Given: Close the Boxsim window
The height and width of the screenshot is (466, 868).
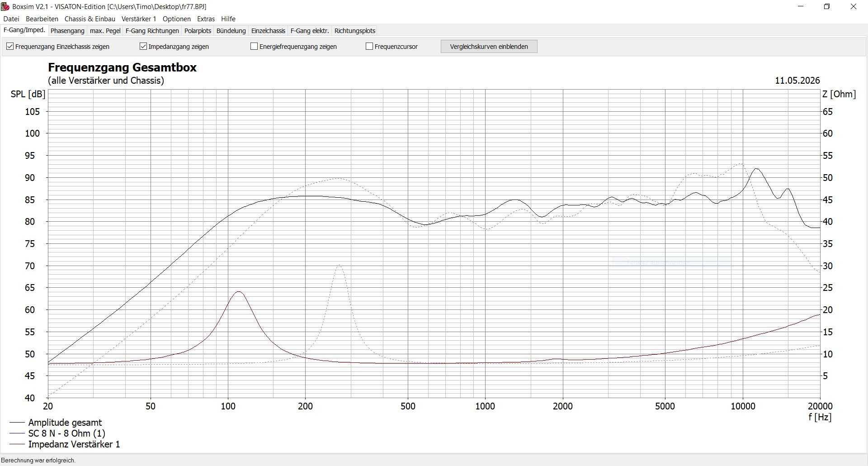Looking at the screenshot, I should point(854,6).
